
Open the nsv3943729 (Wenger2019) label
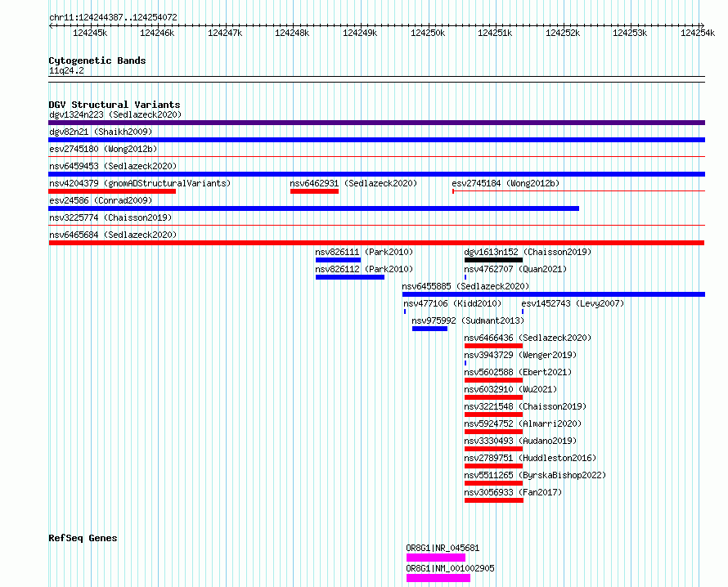tap(520, 355)
